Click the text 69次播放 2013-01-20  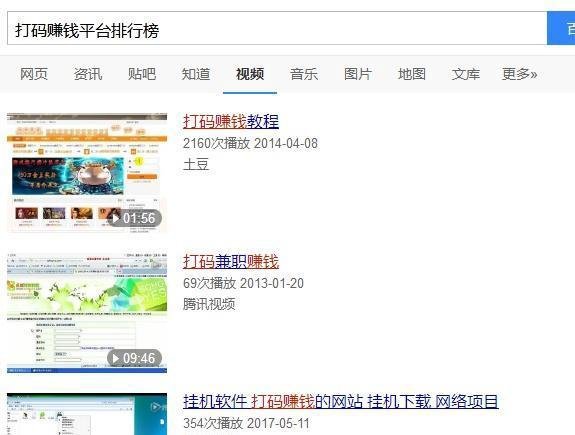(x=243, y=283)
